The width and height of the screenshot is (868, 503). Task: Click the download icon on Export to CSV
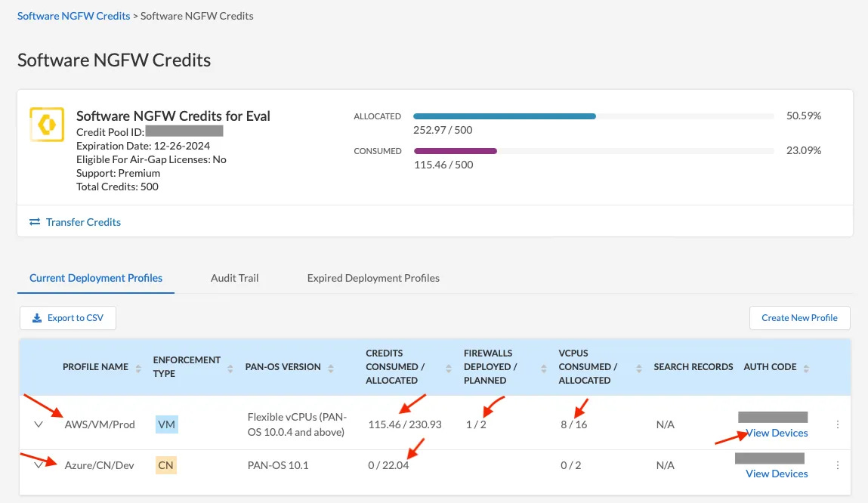coord(37,318)
